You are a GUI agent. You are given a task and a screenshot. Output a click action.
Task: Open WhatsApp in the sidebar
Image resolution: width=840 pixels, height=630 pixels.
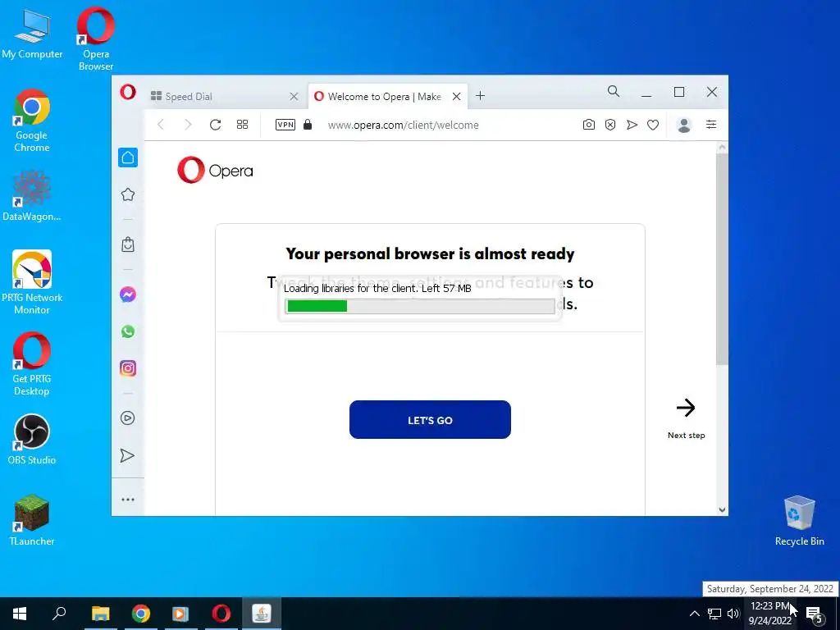pos(128,331)
